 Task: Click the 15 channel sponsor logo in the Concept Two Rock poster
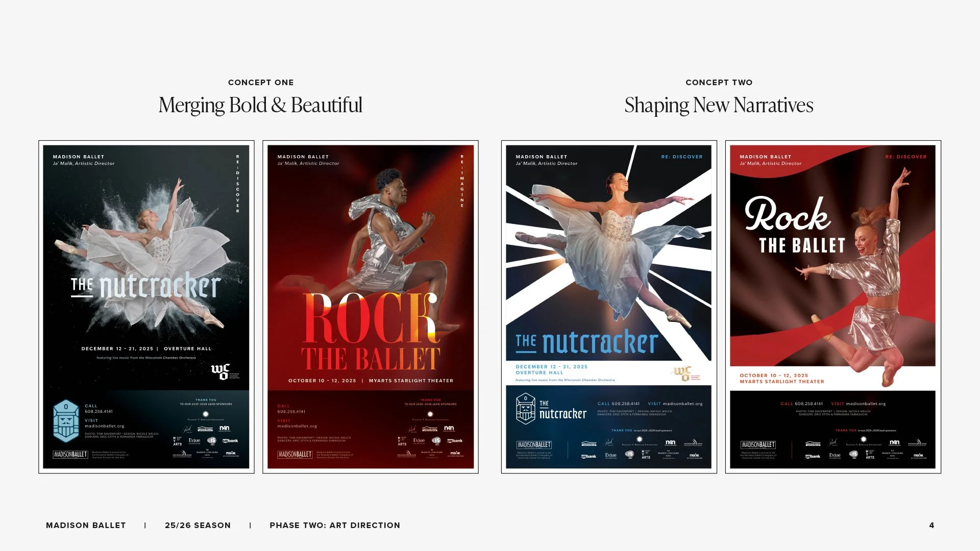(x=853, y=454)
